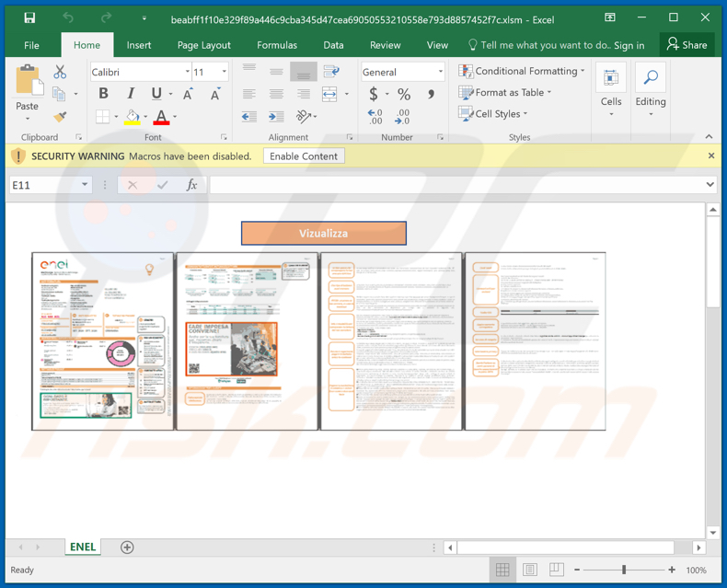The image size is (727, 588).
Task: Switch to the Insert tab
Action: point(139,45)
